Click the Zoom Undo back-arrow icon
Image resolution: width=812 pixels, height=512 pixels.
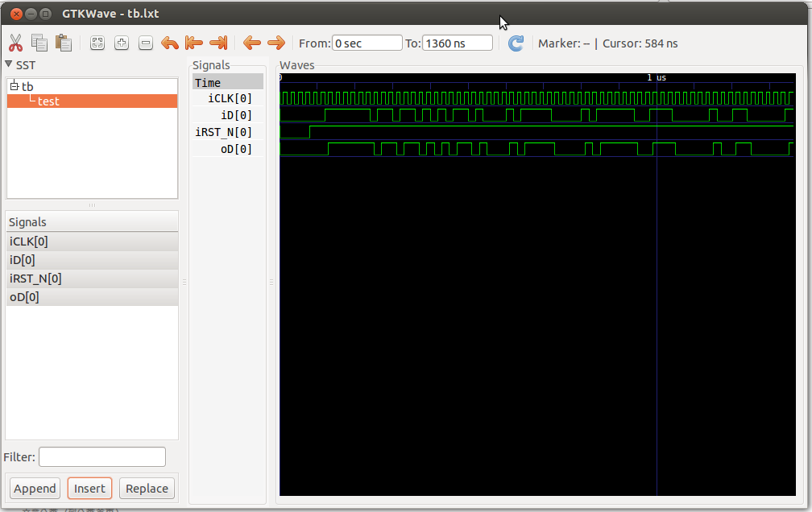[169, 42]
